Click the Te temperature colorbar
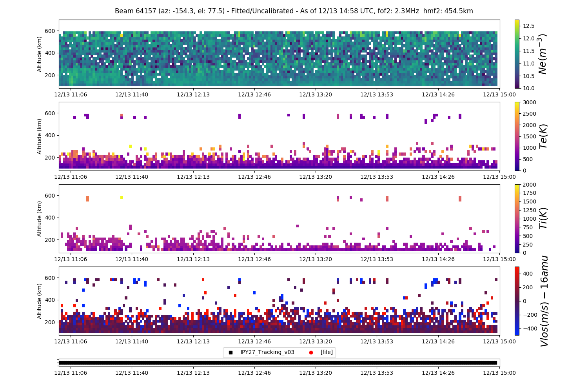The height and width of the screenshot is (392, 588). (517, 136)
